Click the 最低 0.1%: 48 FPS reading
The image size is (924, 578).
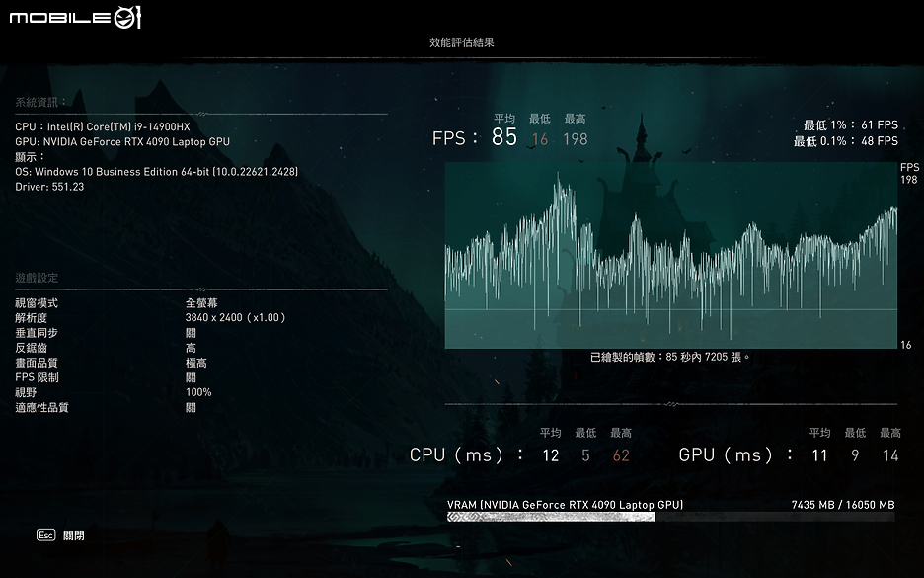click(x=846, y=141)
